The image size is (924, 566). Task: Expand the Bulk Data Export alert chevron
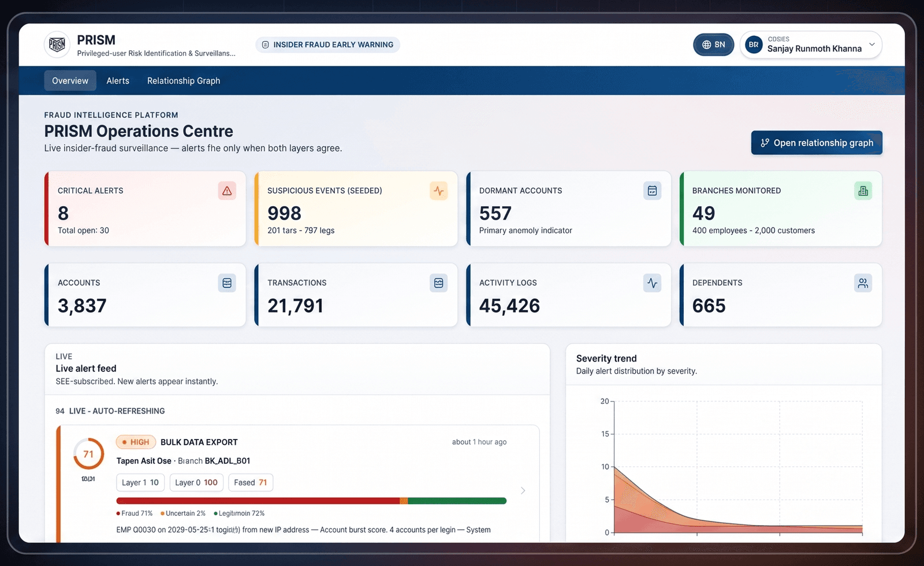[x=523, y=490]
